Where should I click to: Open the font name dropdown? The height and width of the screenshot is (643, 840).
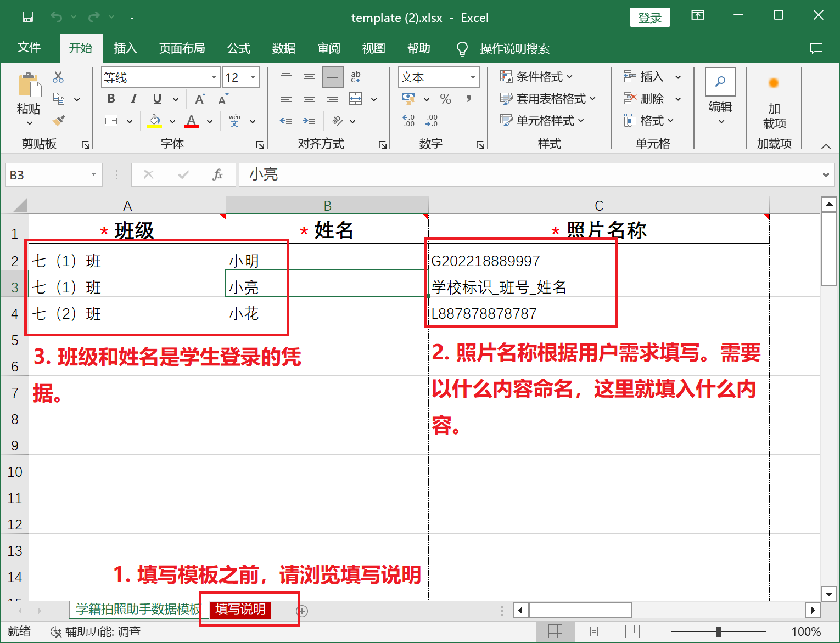coord(214,77)
